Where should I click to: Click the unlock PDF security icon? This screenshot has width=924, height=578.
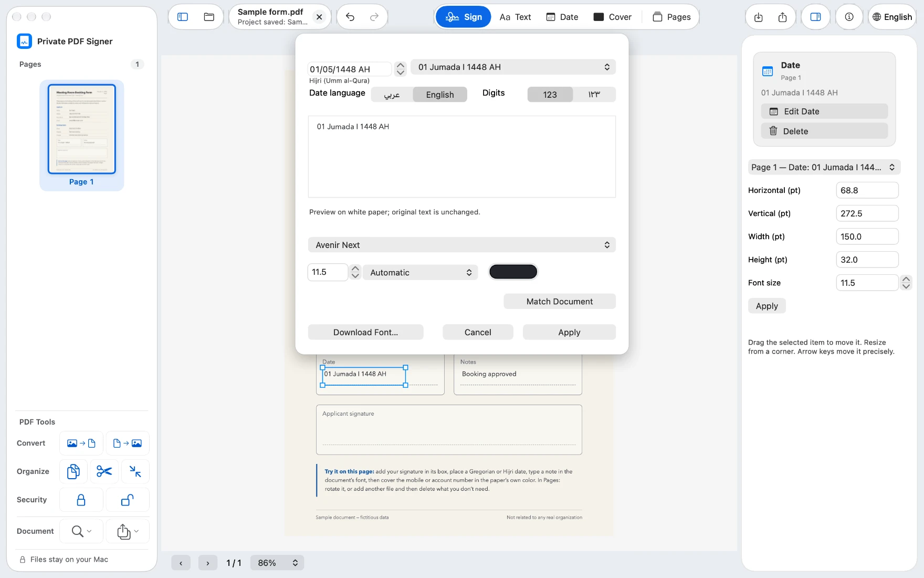pyautogui.click(x=128, y=500)
